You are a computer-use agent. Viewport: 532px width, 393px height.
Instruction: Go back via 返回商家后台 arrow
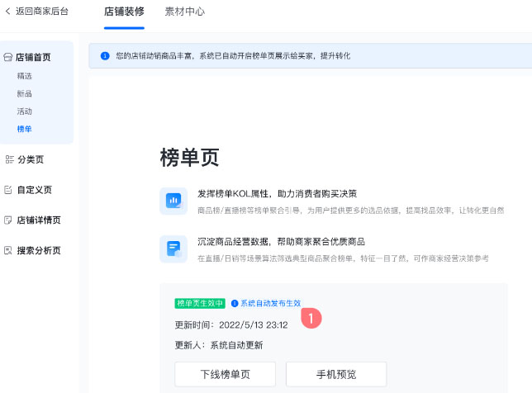[7, 12]
